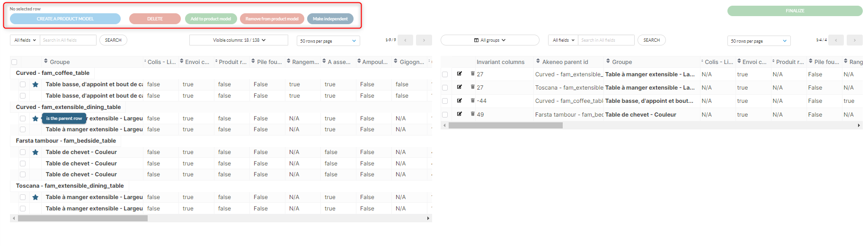Select the checkbox for the row with value 49
868x246 pixels.
pos(445,115)
